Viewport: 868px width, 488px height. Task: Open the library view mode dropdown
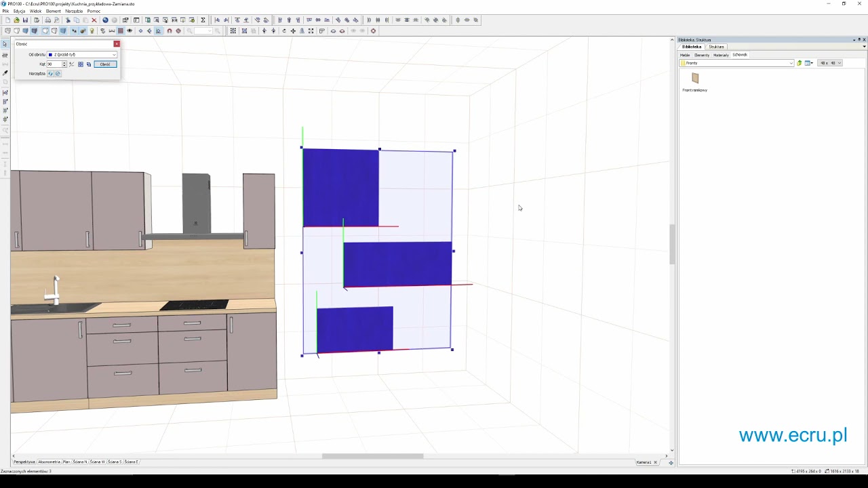pos(809,63)
